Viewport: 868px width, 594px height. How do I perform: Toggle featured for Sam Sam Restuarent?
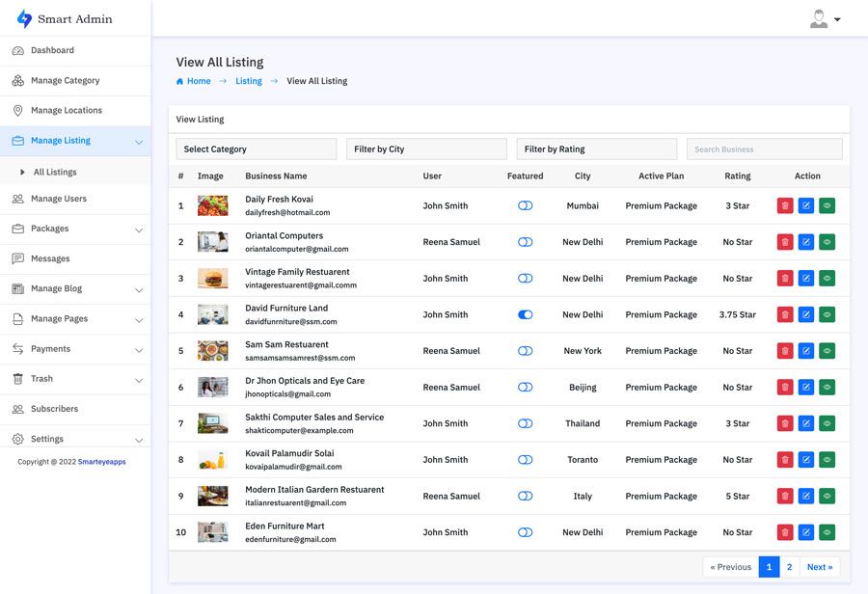[x=525, y=351]
